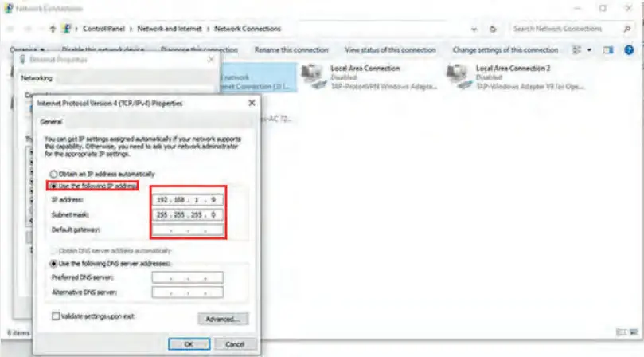The image size is (644, 357).
Task: Maximize the Network Connections window
Action: click(603, 8)
